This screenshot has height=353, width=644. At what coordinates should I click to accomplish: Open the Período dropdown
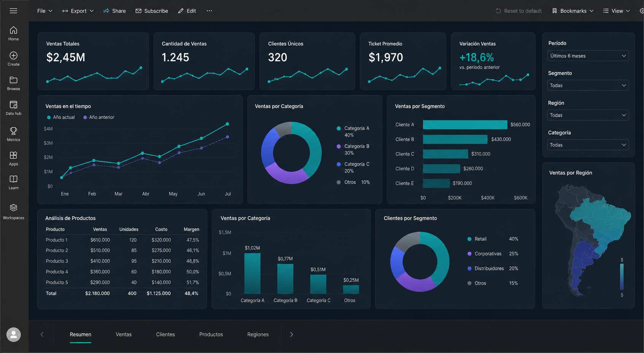tap(588, 56)
